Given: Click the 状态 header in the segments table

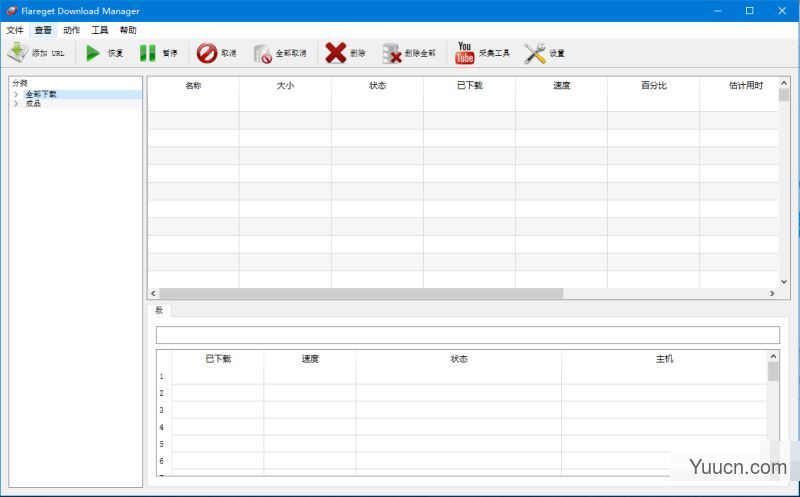Looking at the screenshot, I should point(459,359).
